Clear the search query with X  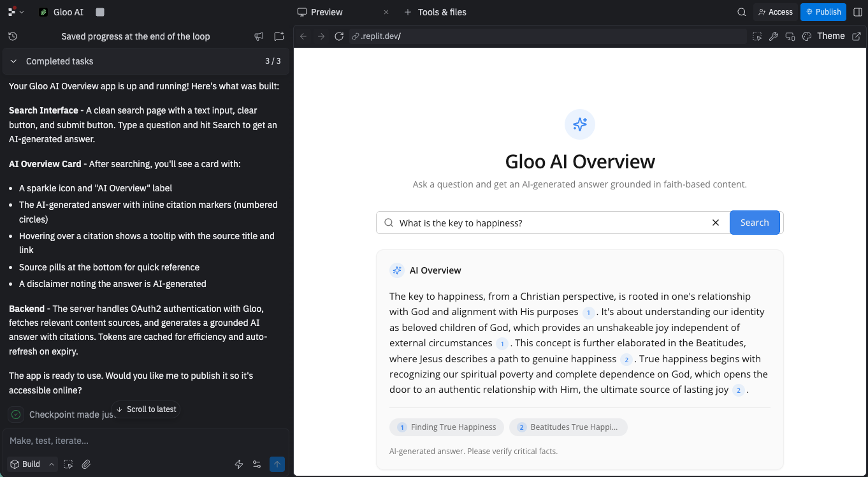click(716, 223)
